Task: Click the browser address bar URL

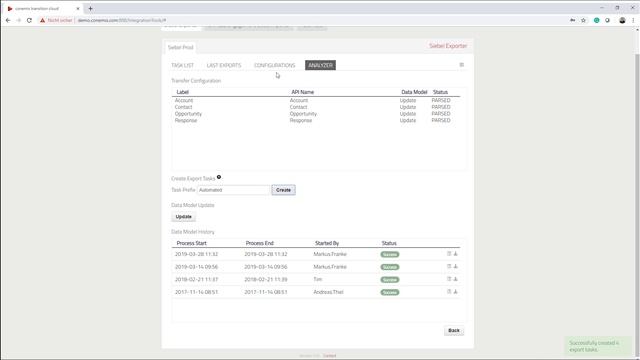Action: point(122,20)
